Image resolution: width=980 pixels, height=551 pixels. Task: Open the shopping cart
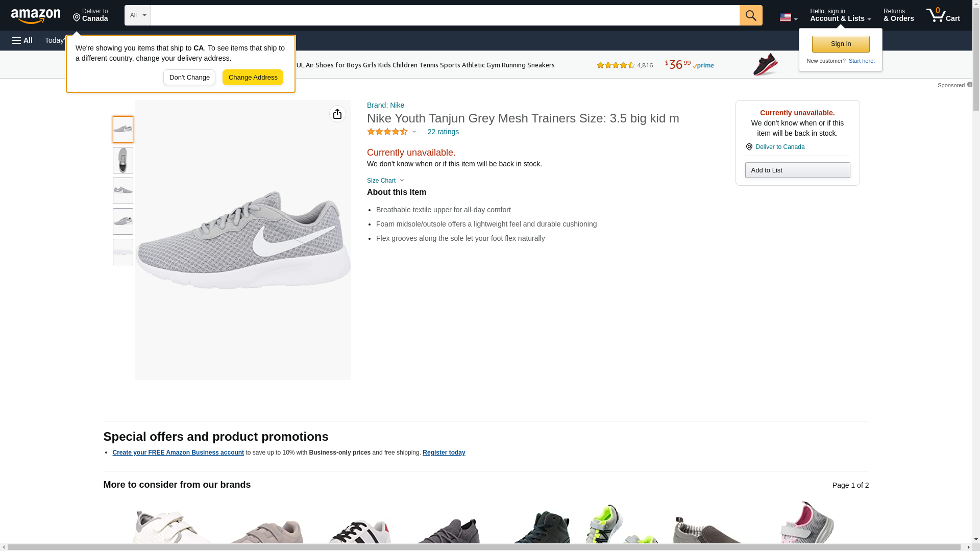[x=943, y=15]
